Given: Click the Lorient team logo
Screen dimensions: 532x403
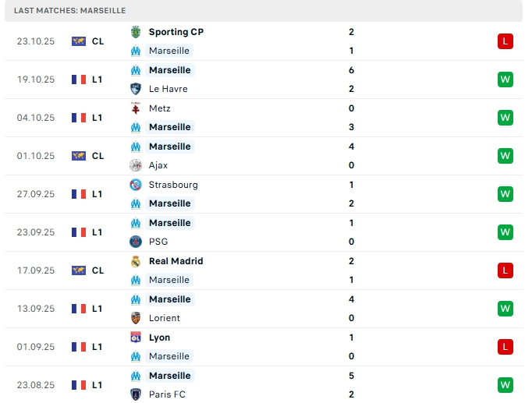Looking at the screenshot, I should 136,318.
